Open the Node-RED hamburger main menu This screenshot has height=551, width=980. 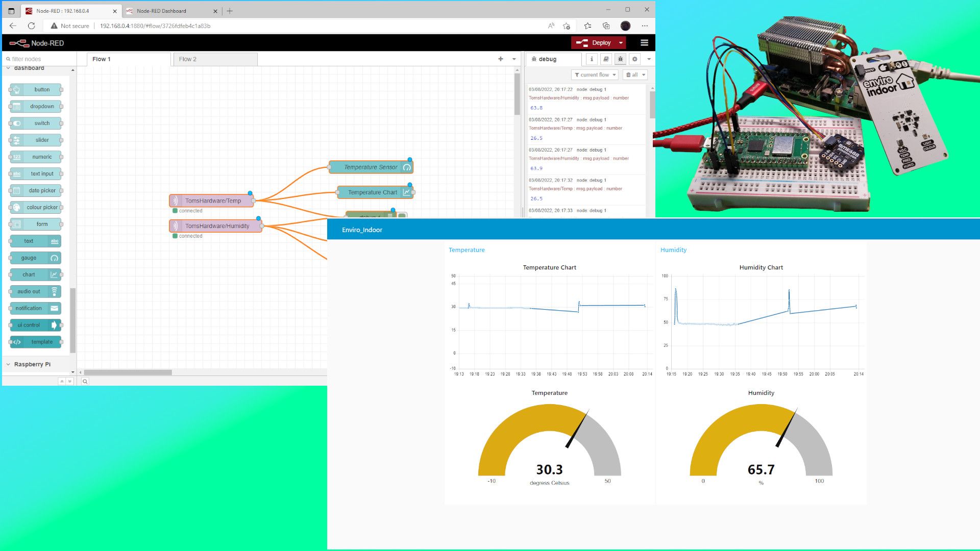pyautogui.click(x=644, y=43)
